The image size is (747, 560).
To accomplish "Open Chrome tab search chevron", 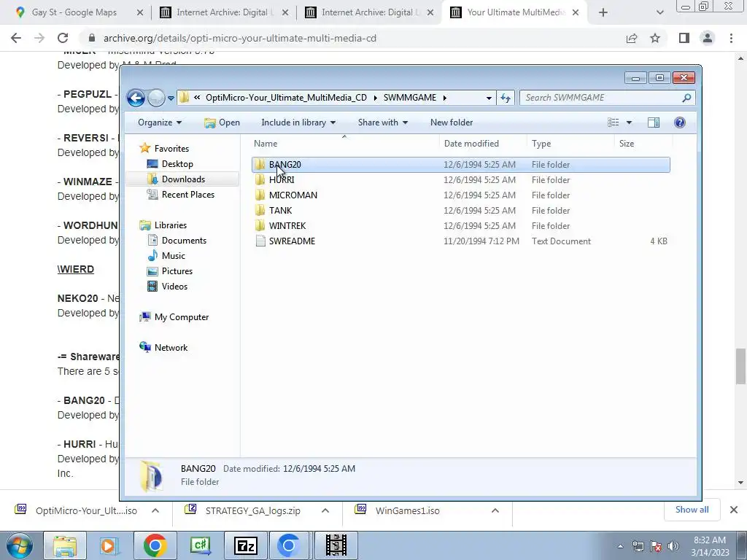I will (659, 13).
